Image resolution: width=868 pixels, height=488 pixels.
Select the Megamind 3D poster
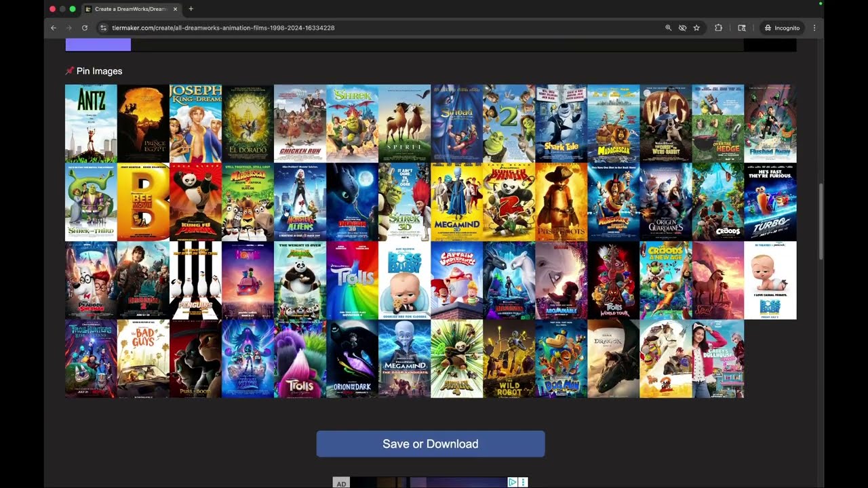click(x=456, y=202)
